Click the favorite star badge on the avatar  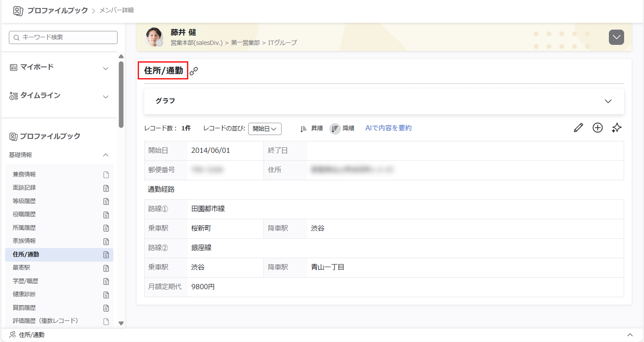click(x=159, y=43)
